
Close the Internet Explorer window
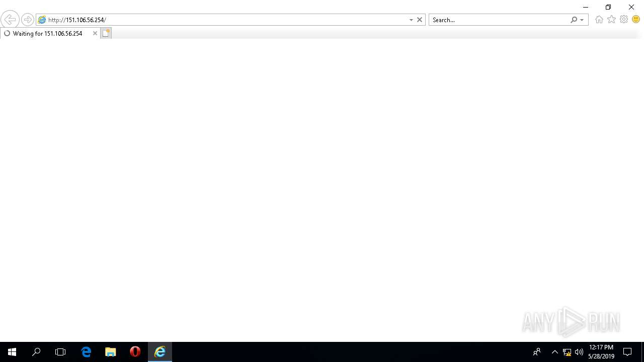click(x=631, y=7)
